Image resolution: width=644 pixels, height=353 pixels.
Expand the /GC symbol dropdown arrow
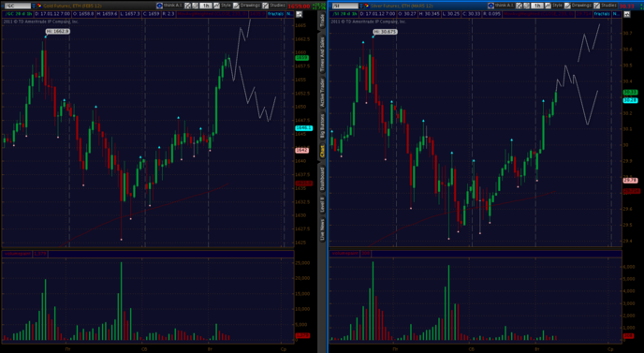(x=34, y=6)
